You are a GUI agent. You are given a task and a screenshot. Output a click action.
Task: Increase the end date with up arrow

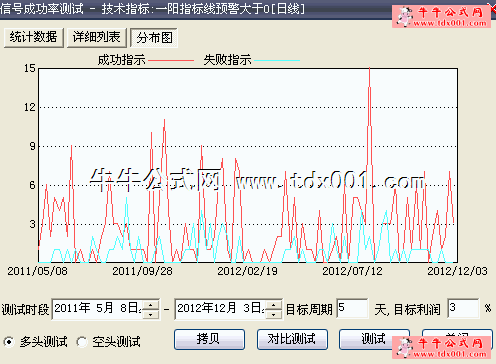pyautogui.click(x=274, y=305)
